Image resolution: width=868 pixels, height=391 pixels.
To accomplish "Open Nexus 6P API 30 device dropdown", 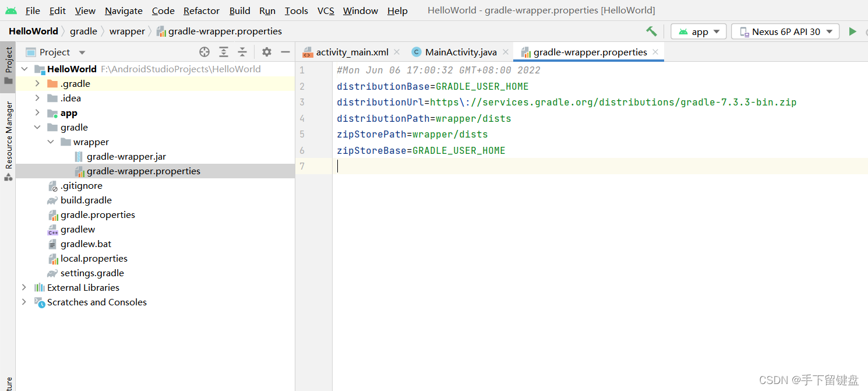I will point(785,31).
